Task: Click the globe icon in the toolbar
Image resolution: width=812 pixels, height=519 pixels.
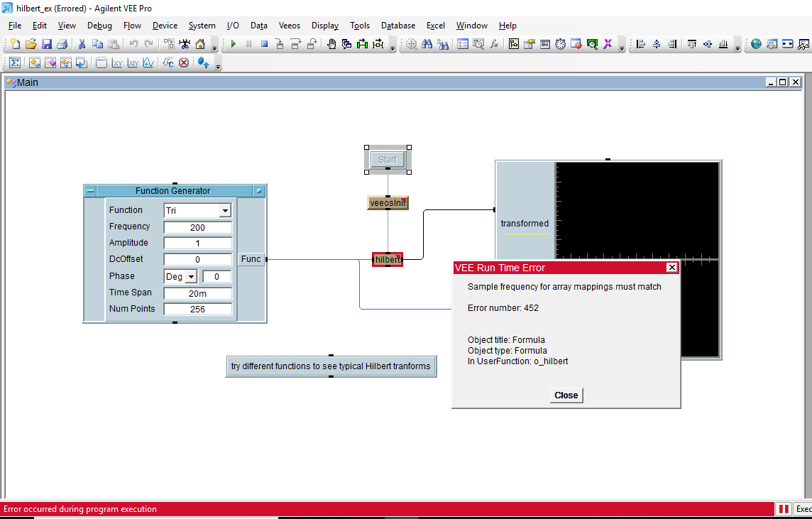Action: tap(756, 44)
